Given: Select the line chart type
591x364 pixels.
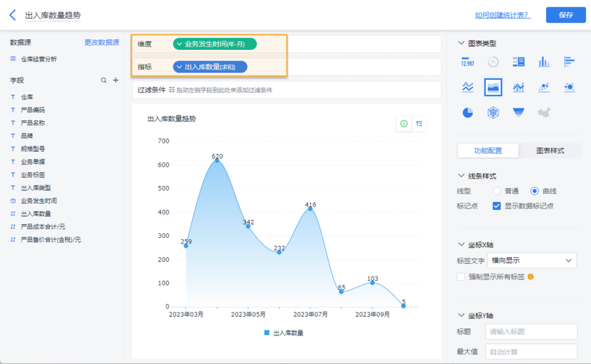Looking at the screenshot, I should (467, 87).
